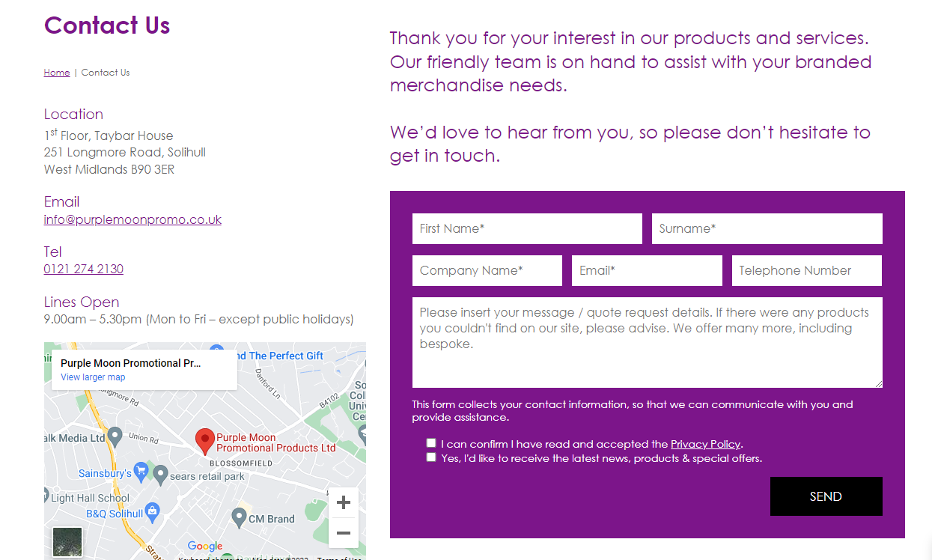The image size is (932, 560).
Task: Enable the latest news and offers checkbox
Action: [431, 457]
